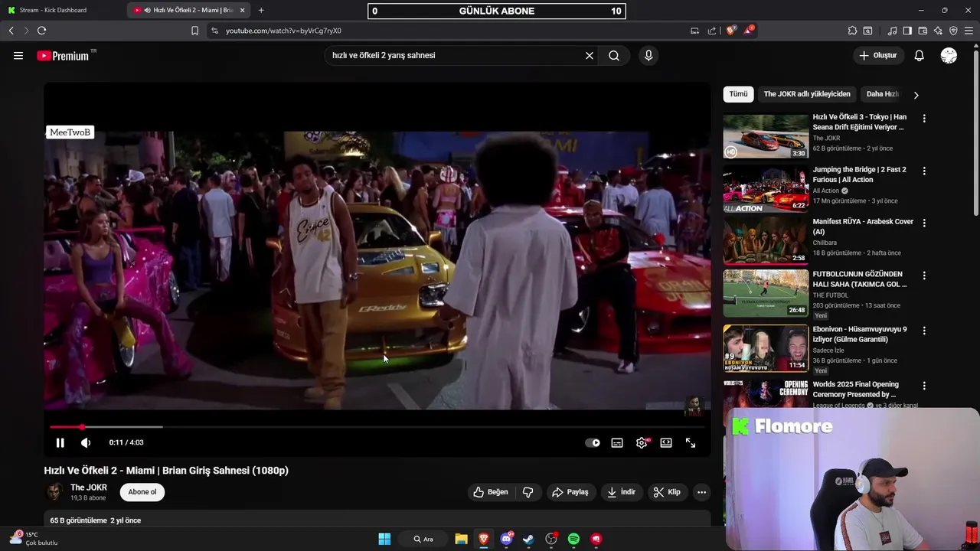Mute the video volume

click(x=86, y=442)
